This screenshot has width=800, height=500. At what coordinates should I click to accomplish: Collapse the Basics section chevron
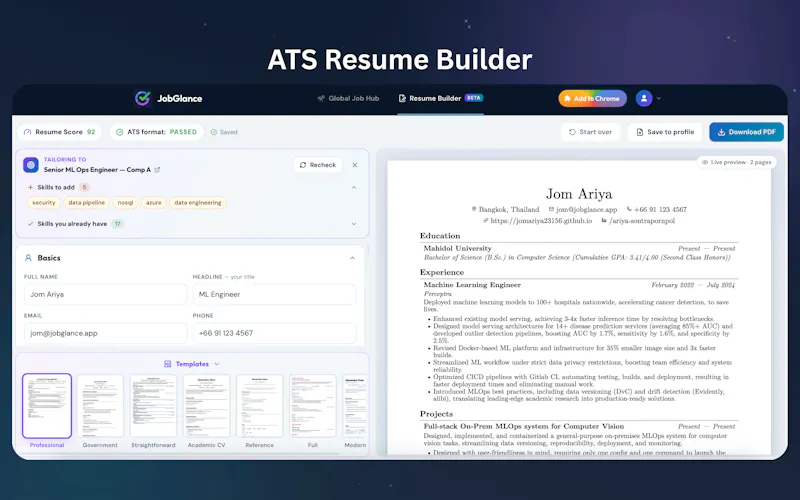pyautogui.click(x=353, y=258)
